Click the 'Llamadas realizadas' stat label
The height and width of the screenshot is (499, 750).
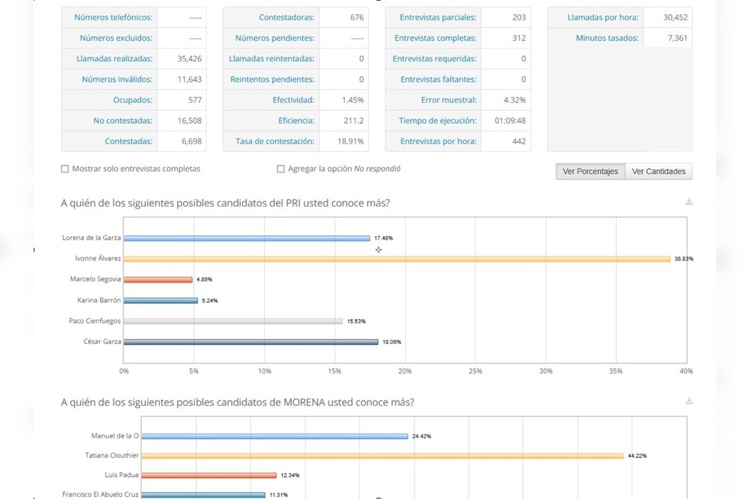click(x=114, y=59)
